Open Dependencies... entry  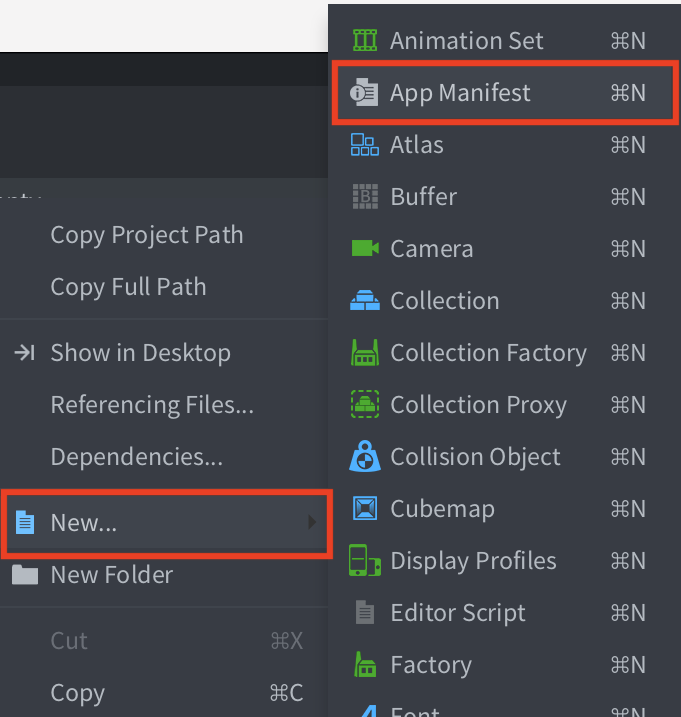click(x=137, y=457)
